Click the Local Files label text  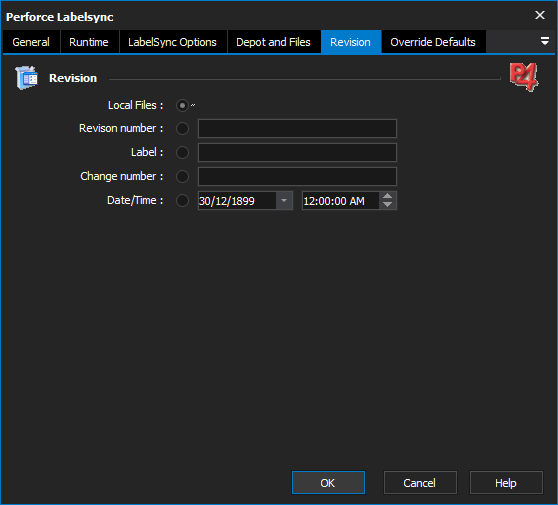click(135, 105)
